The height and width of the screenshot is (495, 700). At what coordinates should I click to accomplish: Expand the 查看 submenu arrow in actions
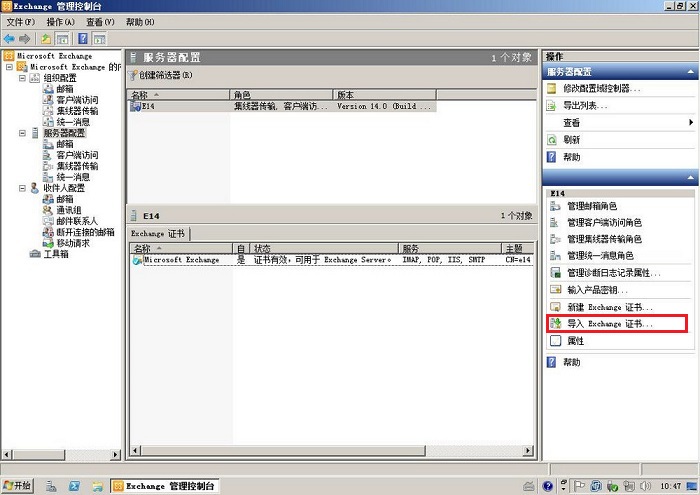(x=690, y=122)
